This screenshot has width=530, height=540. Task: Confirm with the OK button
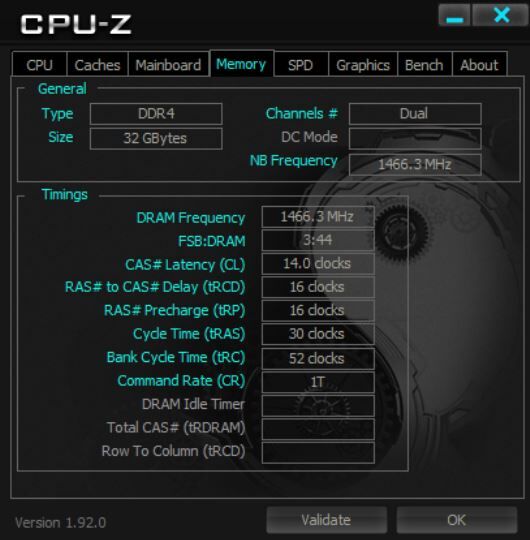pos(457,520)
